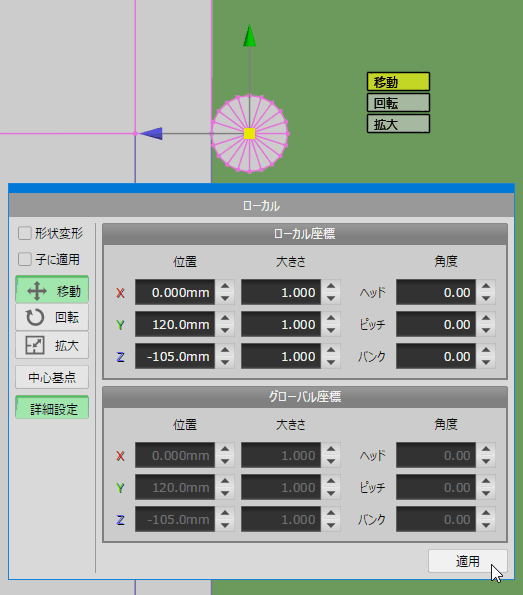
Task: Select the 拡大 scale tool button
Action: point(52,345)
